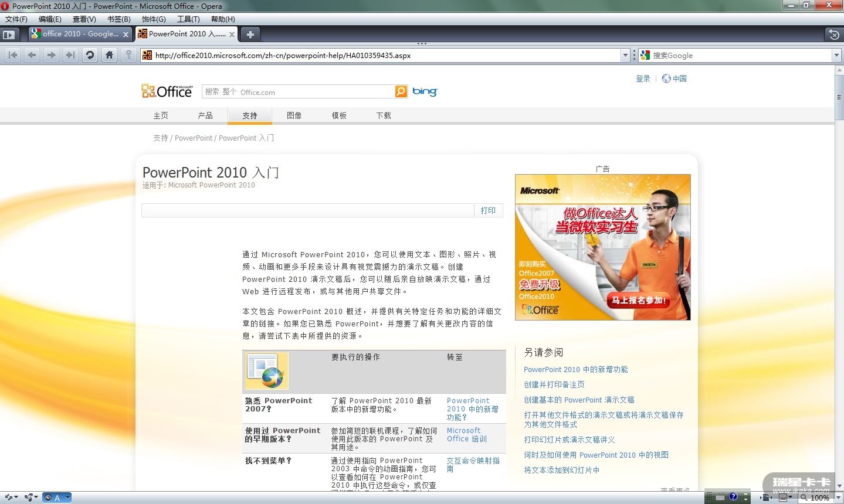
Task: Select the 模板 site navigation tab
Action: (x=339, y=115)
